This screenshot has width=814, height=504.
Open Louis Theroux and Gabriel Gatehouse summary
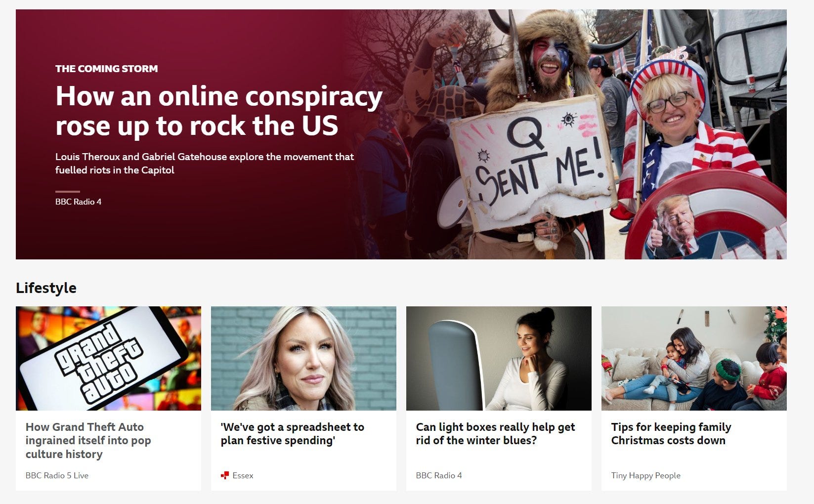205,163
